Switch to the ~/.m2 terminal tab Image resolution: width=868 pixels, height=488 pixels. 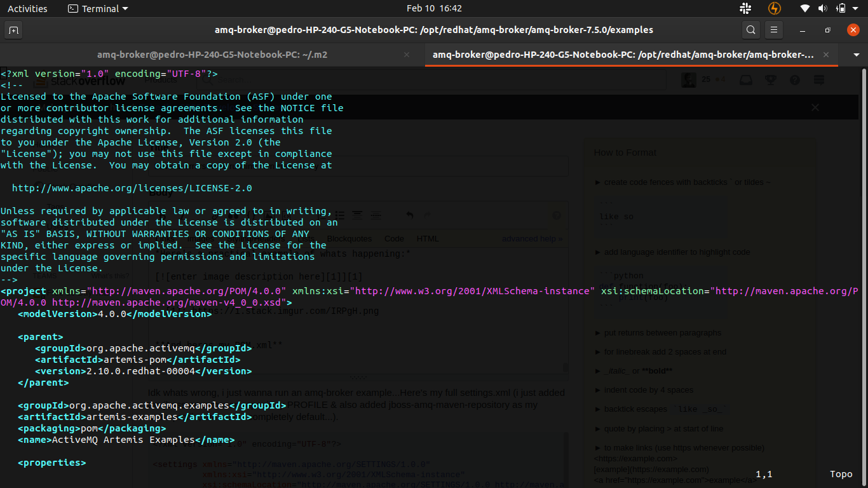(212, 55)
